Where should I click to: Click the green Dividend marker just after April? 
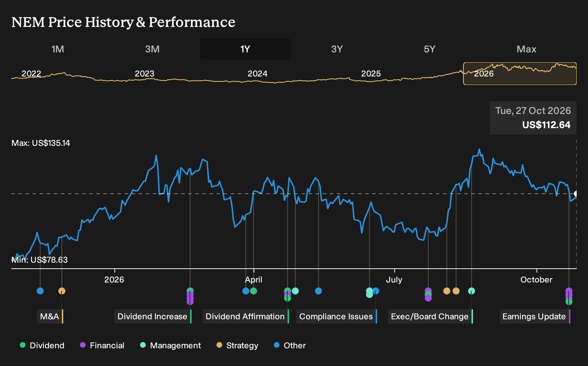tap(253, 291)
